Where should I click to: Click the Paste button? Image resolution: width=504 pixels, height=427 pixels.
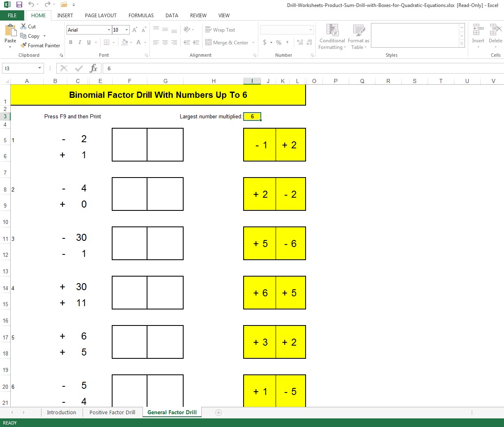coord(10,35)
